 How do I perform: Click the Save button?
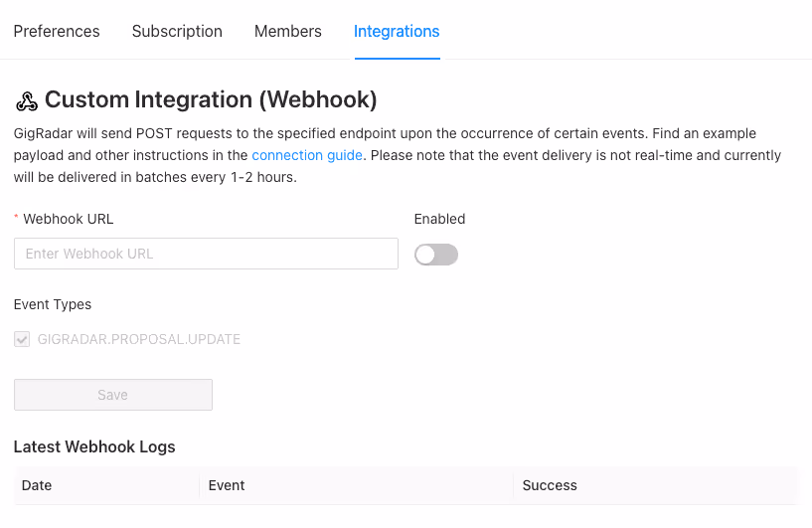113,395
